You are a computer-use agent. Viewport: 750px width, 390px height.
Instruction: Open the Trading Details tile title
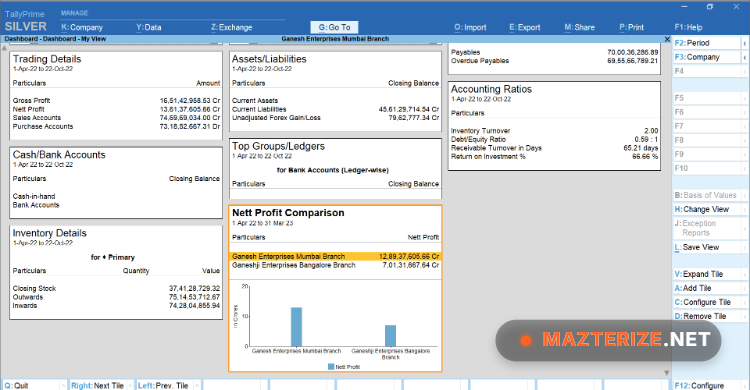point(47,59)
